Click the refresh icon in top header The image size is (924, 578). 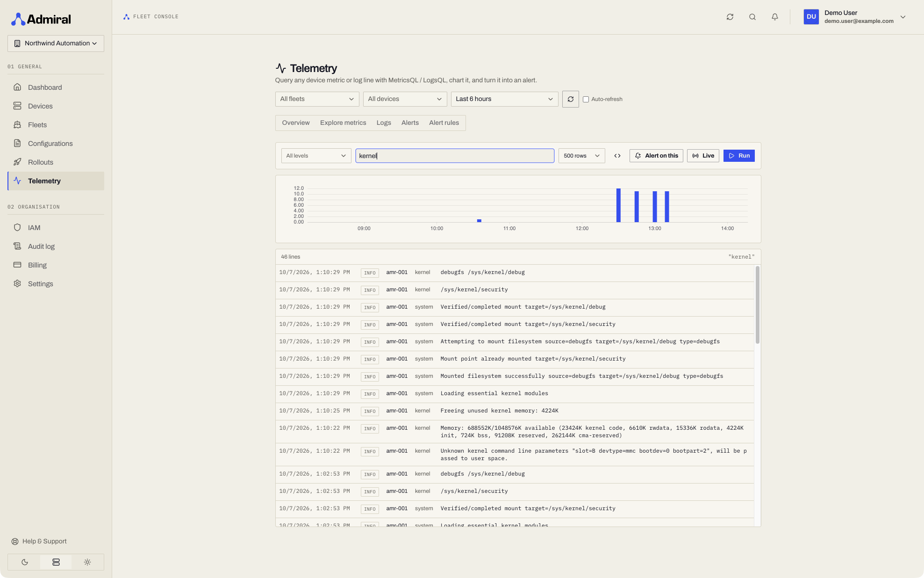click(x=730, y=17)
